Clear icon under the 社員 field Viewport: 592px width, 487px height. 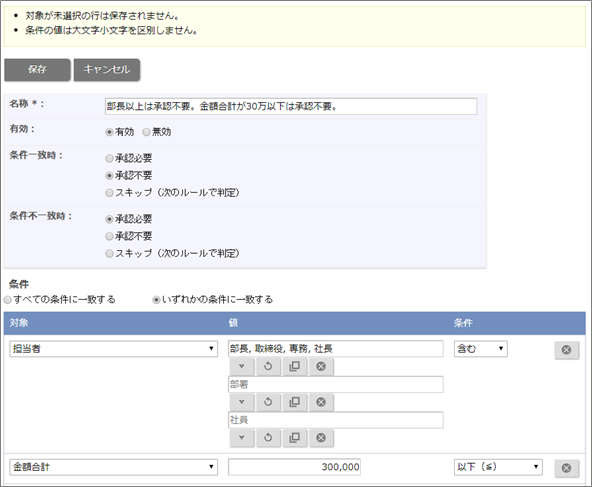(321, 438)
